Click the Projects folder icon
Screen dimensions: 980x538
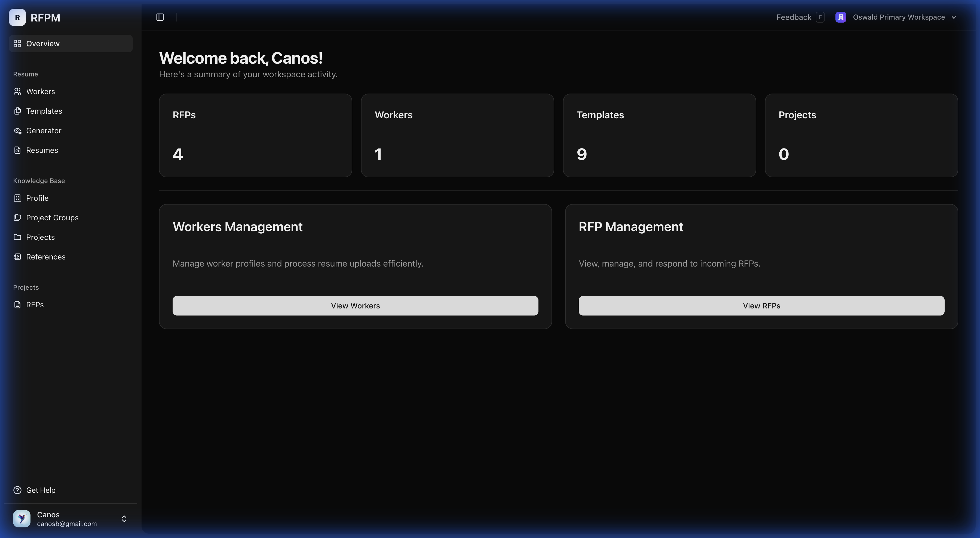point(18,237)
